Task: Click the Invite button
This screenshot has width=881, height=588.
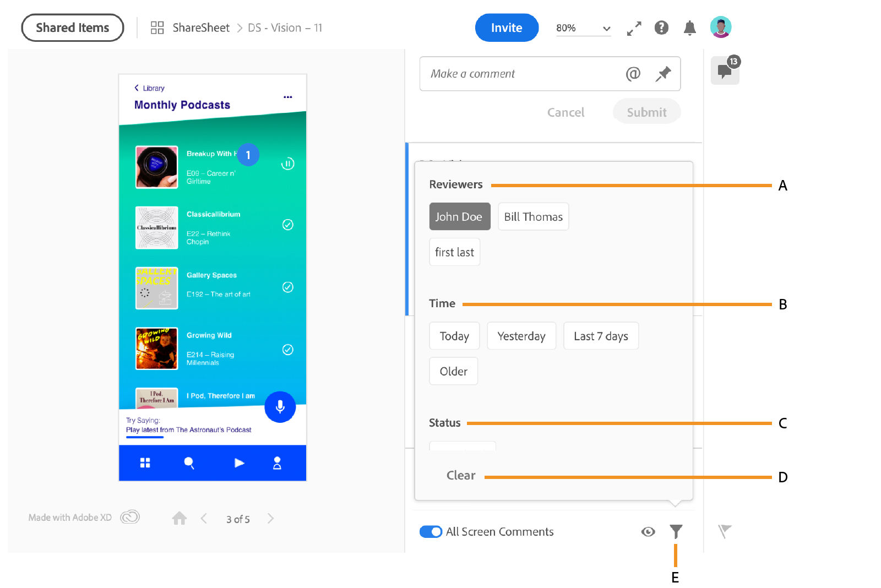Action: coord(507,28)
